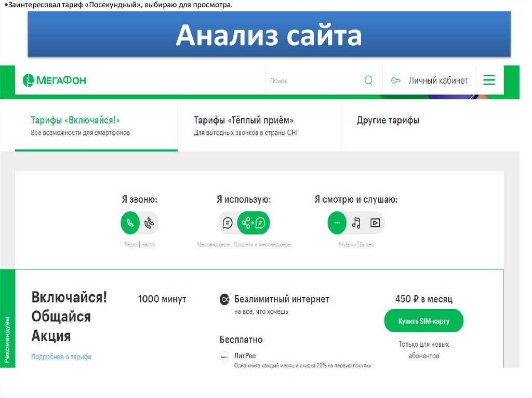
Task: Click the Только для новых абонентов note
Action: pos(424,350)
